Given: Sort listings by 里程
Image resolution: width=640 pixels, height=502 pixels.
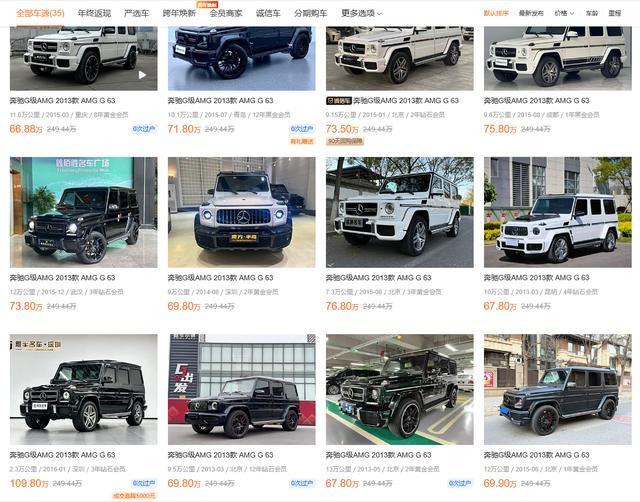Looking at the screenshot, I should (x=614, y=13).
